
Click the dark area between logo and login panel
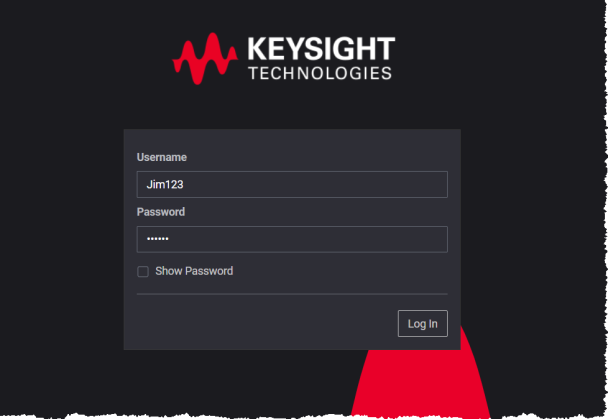point(292,108)
